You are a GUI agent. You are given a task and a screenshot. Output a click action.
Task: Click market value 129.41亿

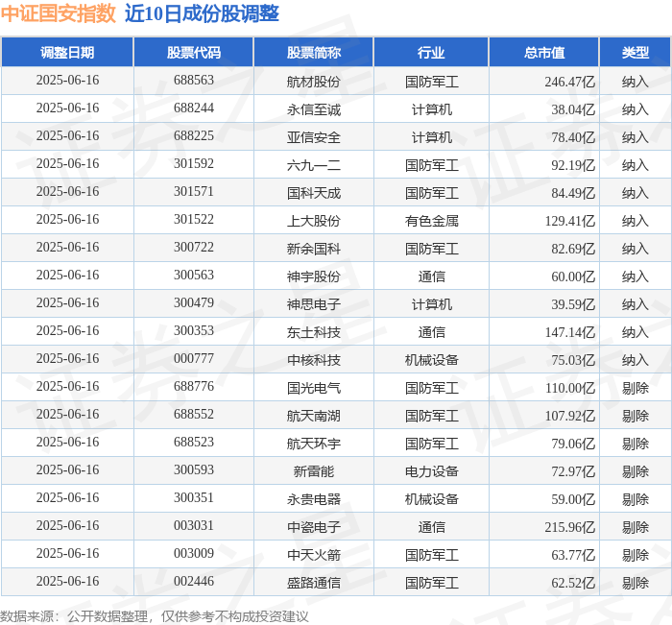pyautogui.click(x=570, y=221)
